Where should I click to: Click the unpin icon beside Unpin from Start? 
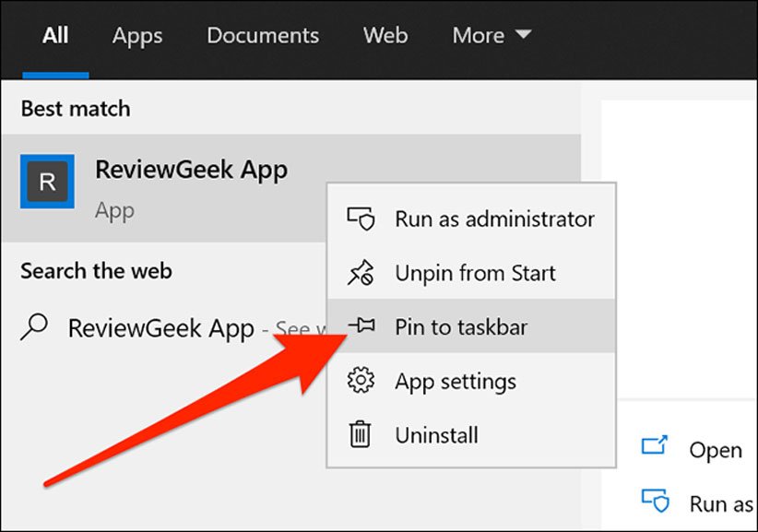[360, 273]
